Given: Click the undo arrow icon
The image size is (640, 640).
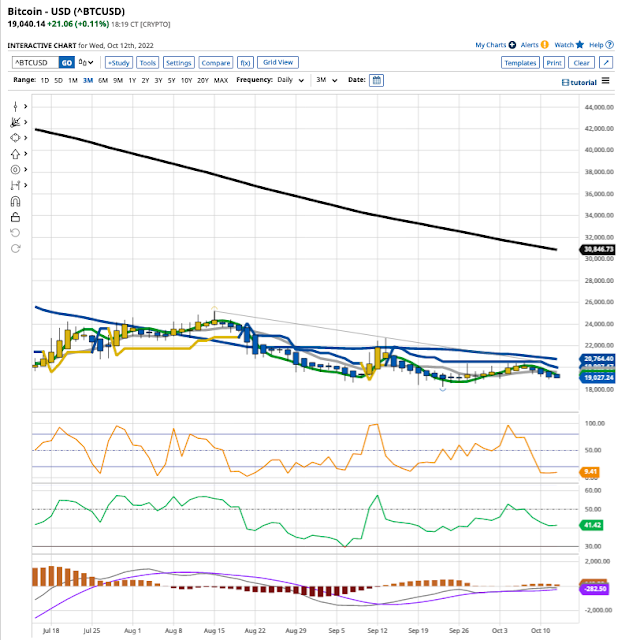Looking at the screenshot, I should click(x=15, y=233).
